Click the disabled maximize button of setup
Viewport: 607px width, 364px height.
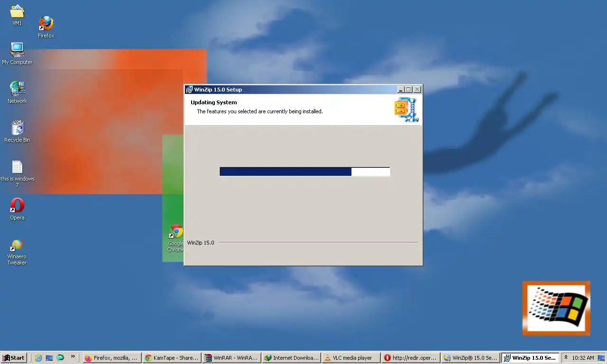[409, 90]
